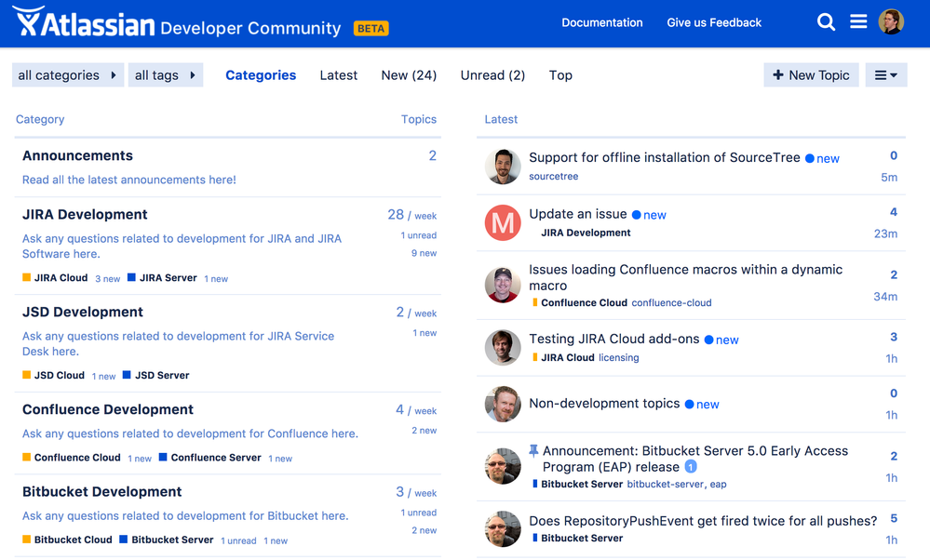The width and height of the screenshot is (930, 560).
Task: Click the Latest column header above topics
Action: [x=501, y=119]
